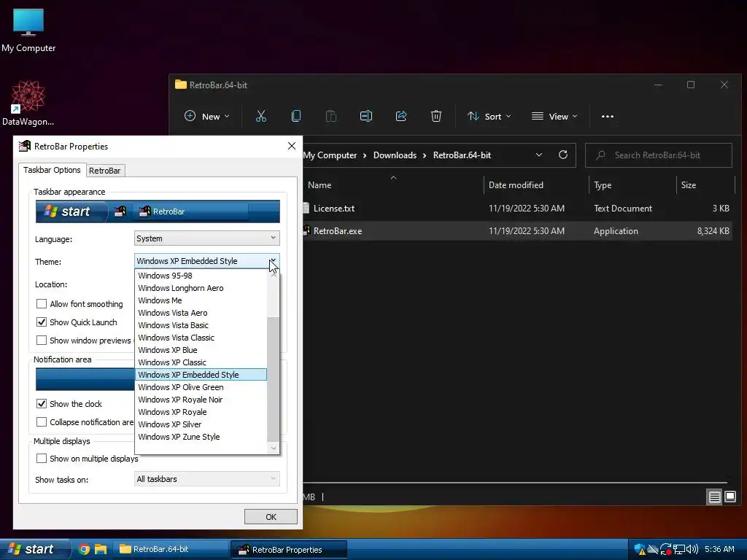
Task: Focus the Search RetroBar.64-bit field
Action: 659,155
